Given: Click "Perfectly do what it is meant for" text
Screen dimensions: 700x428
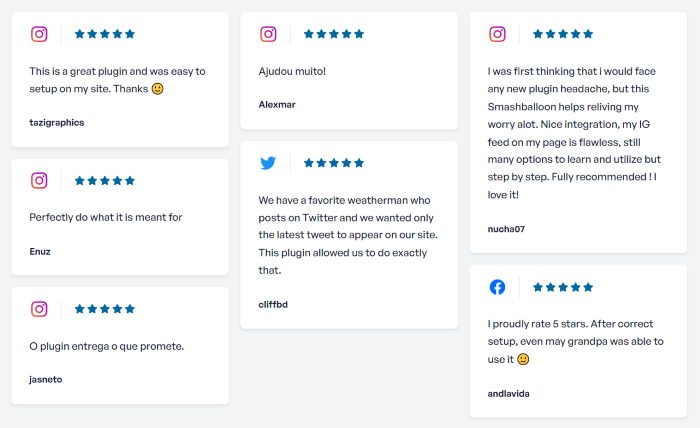Looking at the screenshot, I should point(106,217).
